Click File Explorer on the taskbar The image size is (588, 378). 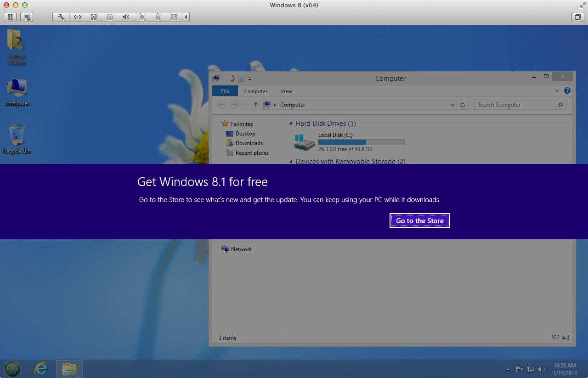coord(69,368)
